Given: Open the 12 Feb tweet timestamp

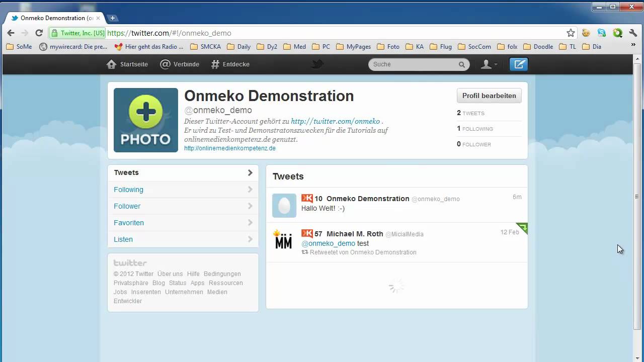Looking at the screenshot, I should tap(510, 232).
